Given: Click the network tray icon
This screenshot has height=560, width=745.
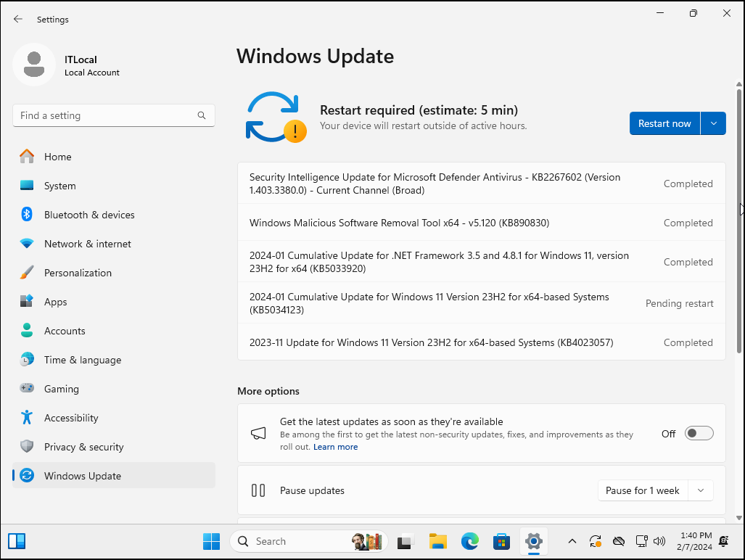Looking at the screenshot, I should pyautogui.click(x=641, y=541).
